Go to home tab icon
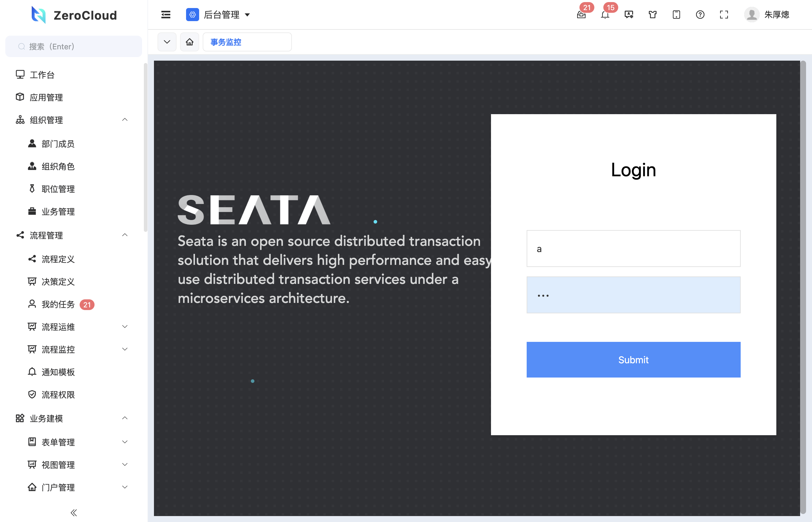812x522 pixels. [x=189, y=42]
